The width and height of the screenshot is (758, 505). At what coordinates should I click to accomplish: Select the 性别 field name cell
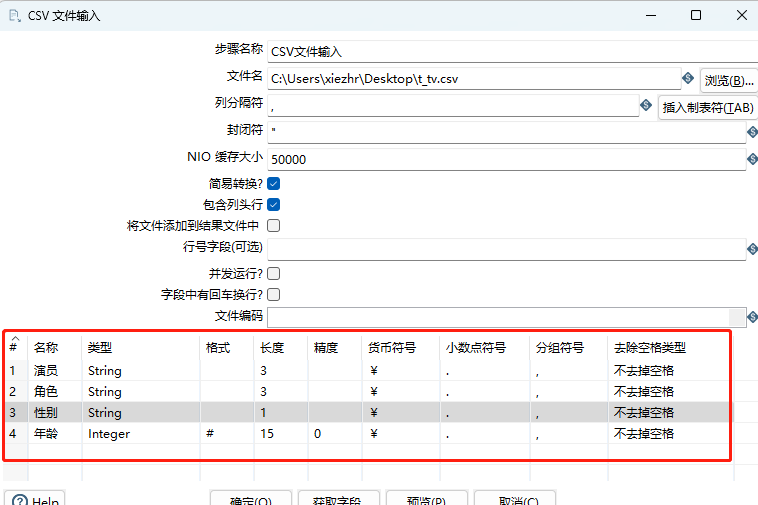point(55,412)
